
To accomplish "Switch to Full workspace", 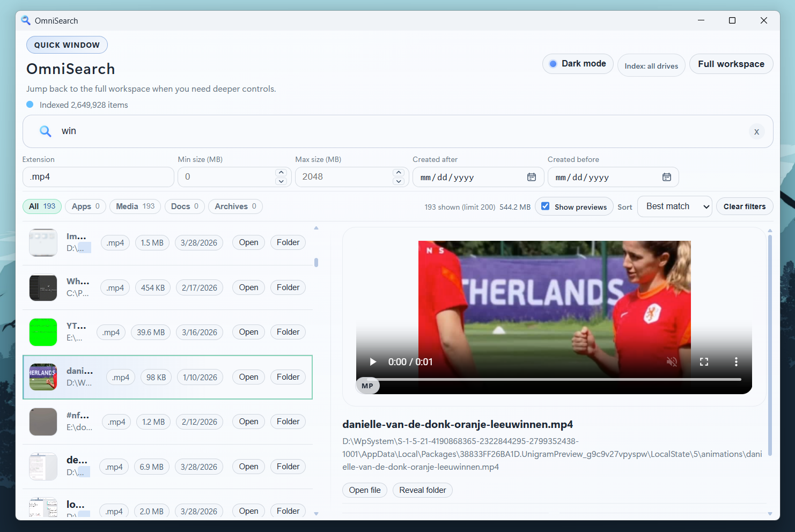I will [x=731, y=64].
